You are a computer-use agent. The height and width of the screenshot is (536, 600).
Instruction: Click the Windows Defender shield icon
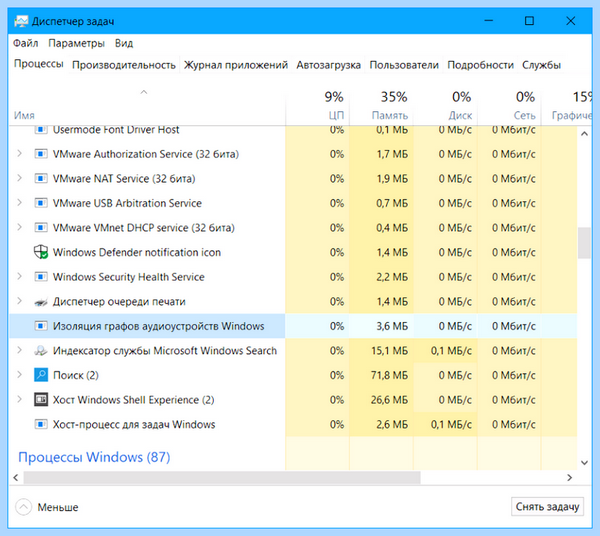coord(41,252)
